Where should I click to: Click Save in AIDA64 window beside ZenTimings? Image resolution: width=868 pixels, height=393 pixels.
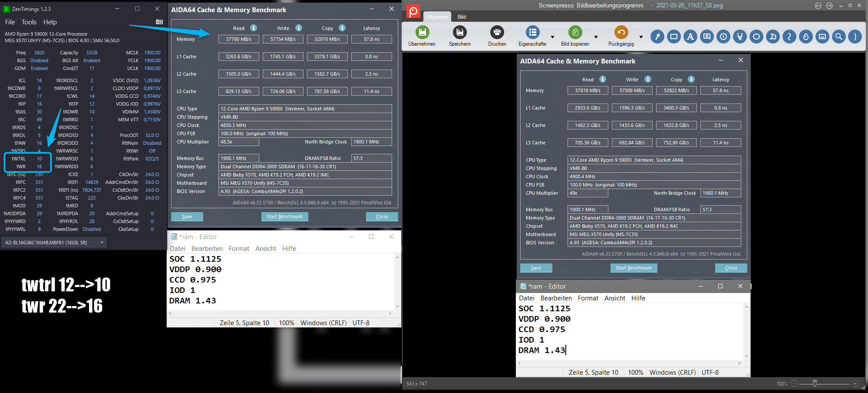click(x=187, y=216)
